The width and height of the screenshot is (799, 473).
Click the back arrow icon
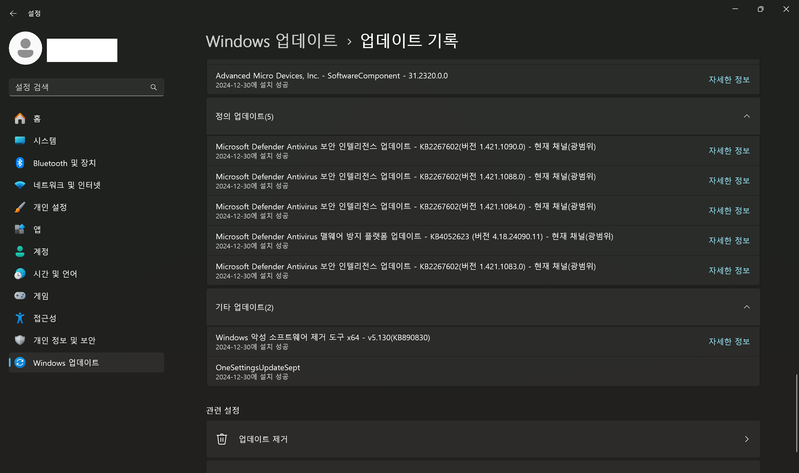13,14
